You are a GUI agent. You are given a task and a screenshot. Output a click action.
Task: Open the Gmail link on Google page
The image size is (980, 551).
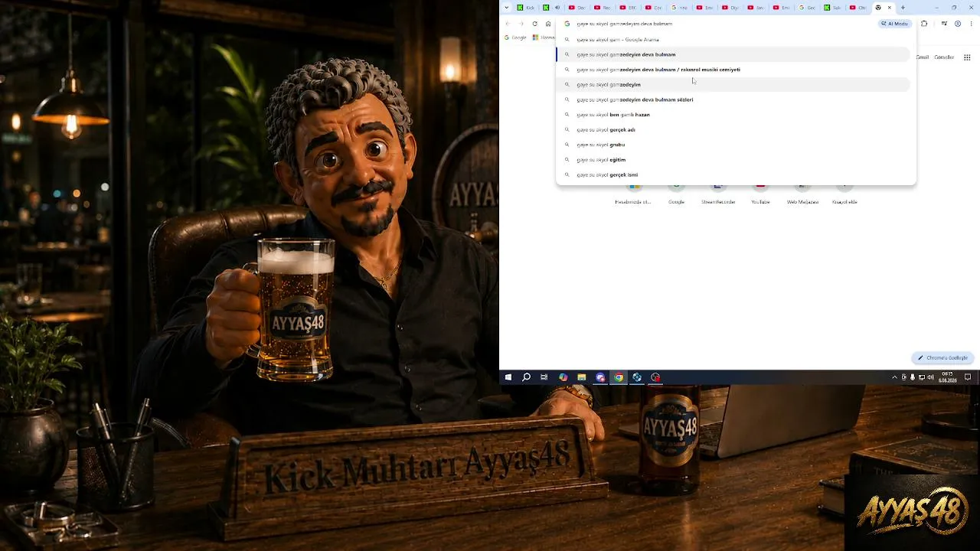[923, 57]
